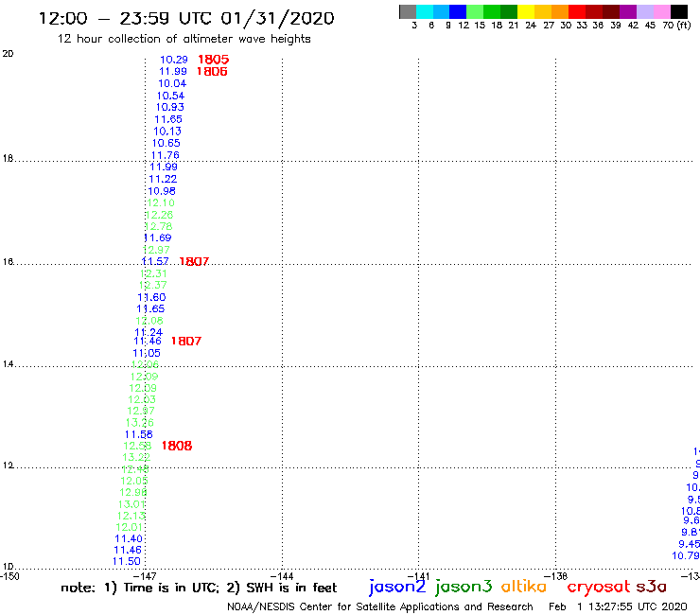This screenshot has height=615, width=700.
Task: Click the green wave height value 12.48
Action: coord(135,469)
